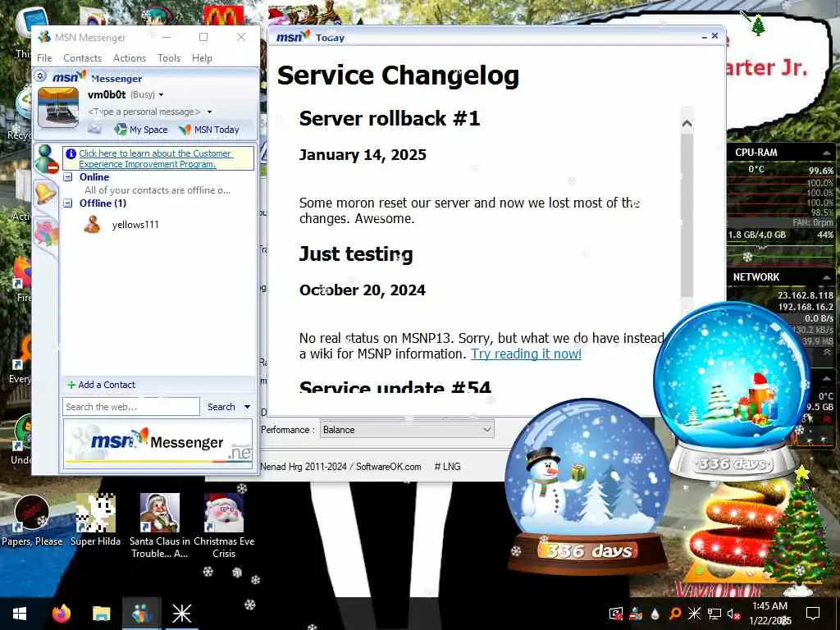Viewport: 840px width, 630px height.
Task: Click the snowman snow globe countdown gadget
Action: (x=587, y=486)
